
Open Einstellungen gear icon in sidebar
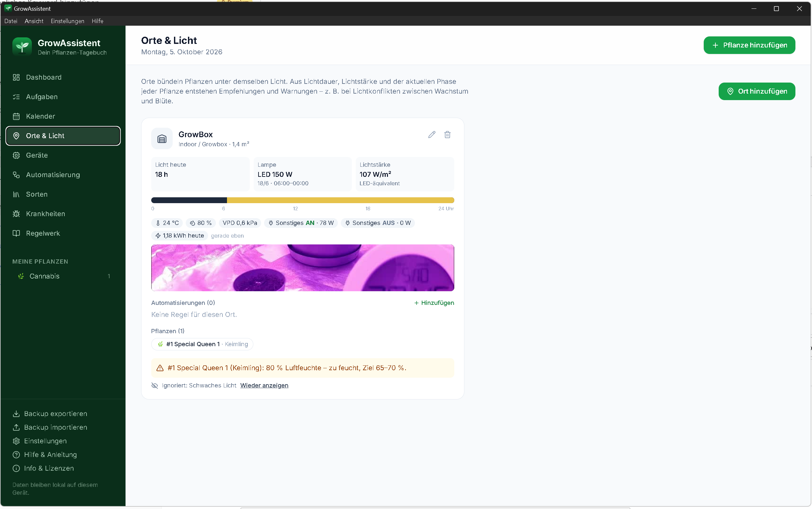click(16, 441)
